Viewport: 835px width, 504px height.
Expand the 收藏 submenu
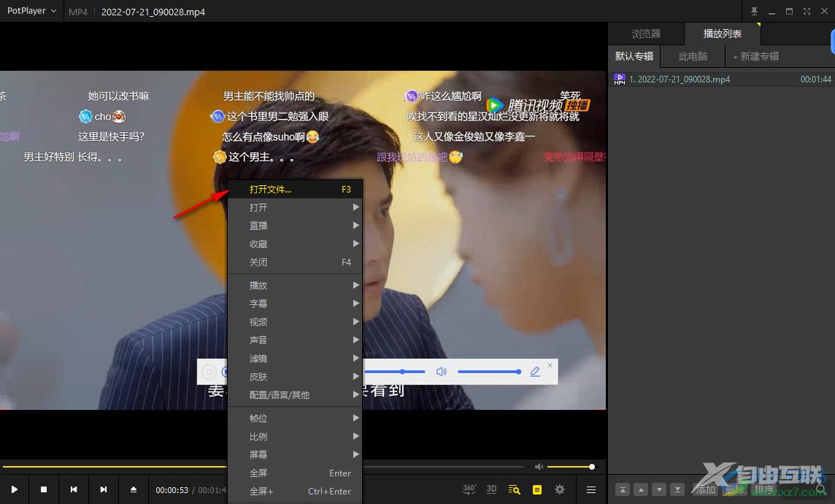pyautogui.click(x=295, y=244)
